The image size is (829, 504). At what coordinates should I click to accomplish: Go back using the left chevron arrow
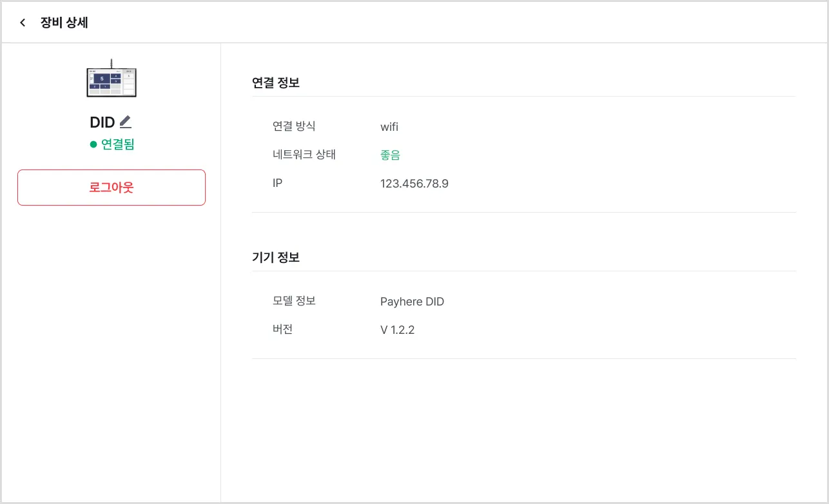[x=23, y=23]
